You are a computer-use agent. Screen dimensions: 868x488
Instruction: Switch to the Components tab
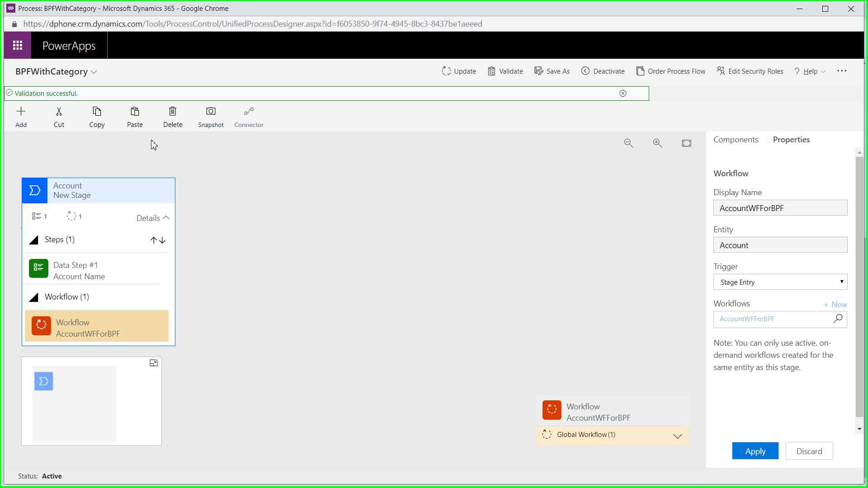(736, 140)
